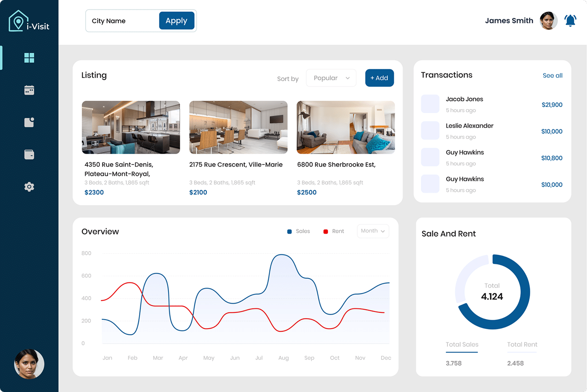Screen dimensions: 587x392
Task: Click the 4350 Rue Saint-Denis address text
Action: pos(119,169)
